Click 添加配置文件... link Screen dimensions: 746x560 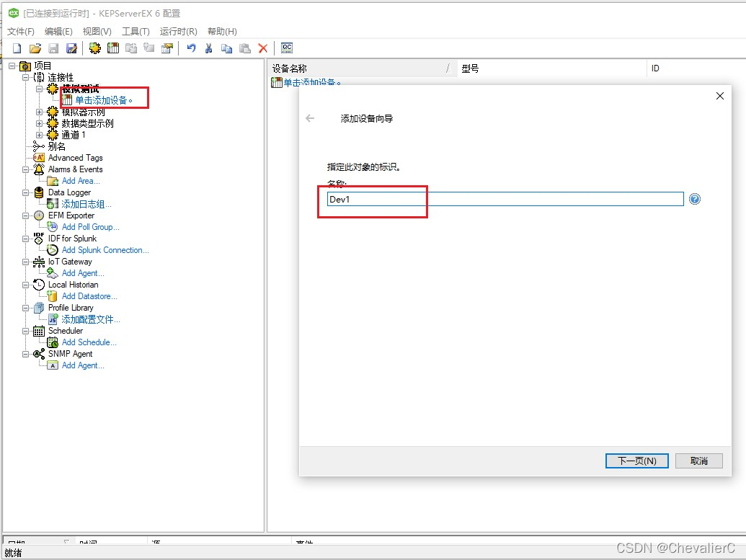click(91, 319)
